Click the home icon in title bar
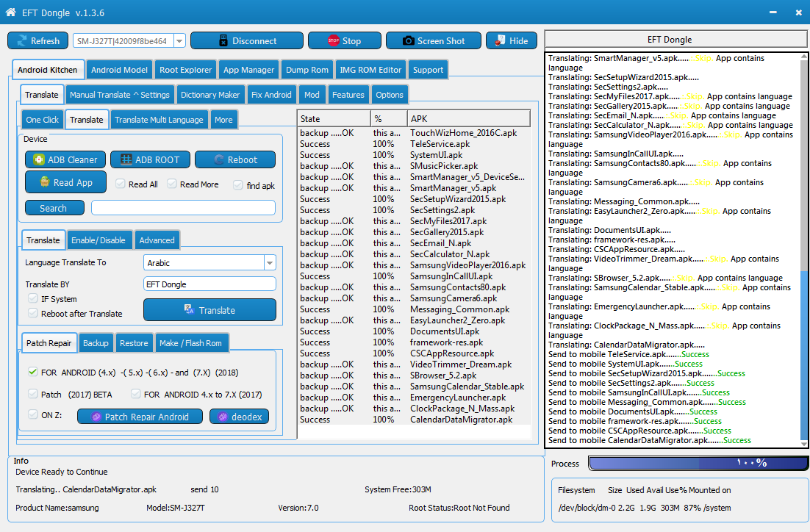This screenshot has width=810, height=532. pos(10,12)
